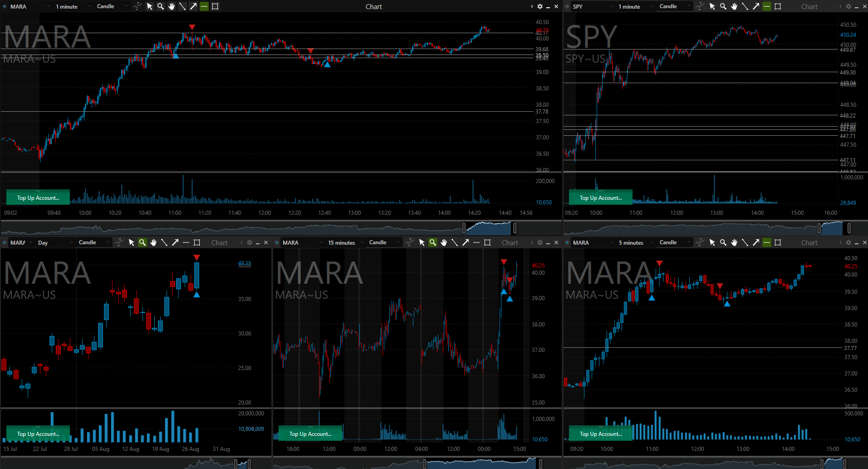Click the Chart title of MARA 15 minutes panel

click(x=510, y=242)
